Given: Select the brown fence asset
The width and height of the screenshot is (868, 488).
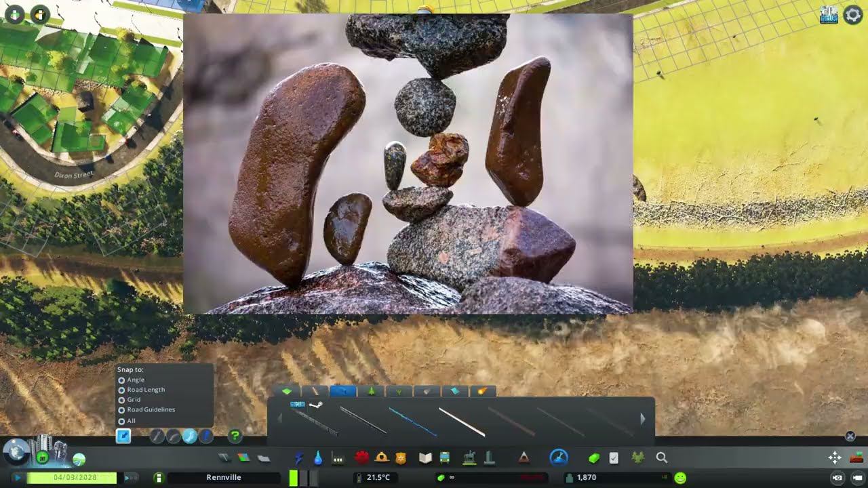Looking at the screenshot, I should (x=511, y=420).
